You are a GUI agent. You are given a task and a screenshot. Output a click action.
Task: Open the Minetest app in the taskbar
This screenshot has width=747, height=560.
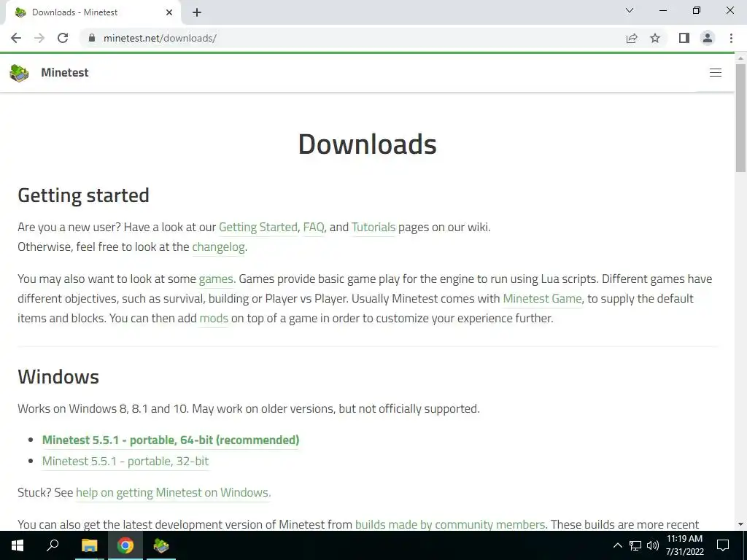(x=161, y=545)
